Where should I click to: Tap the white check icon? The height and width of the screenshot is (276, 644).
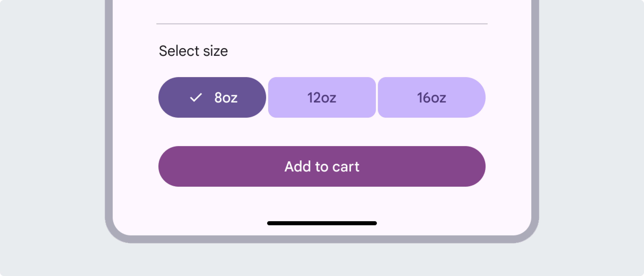196,97
